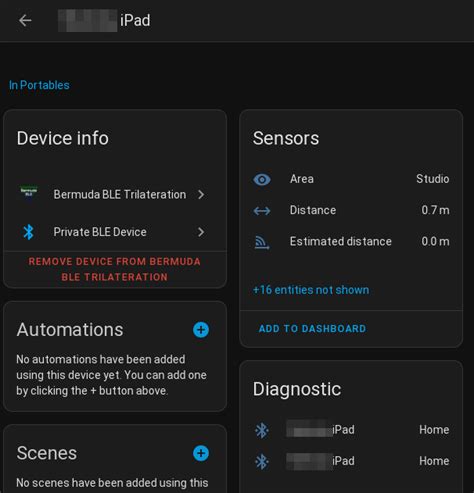
Task: Expand Bermuda BLE Trilateration chevron
Action: tap(201, 195)
